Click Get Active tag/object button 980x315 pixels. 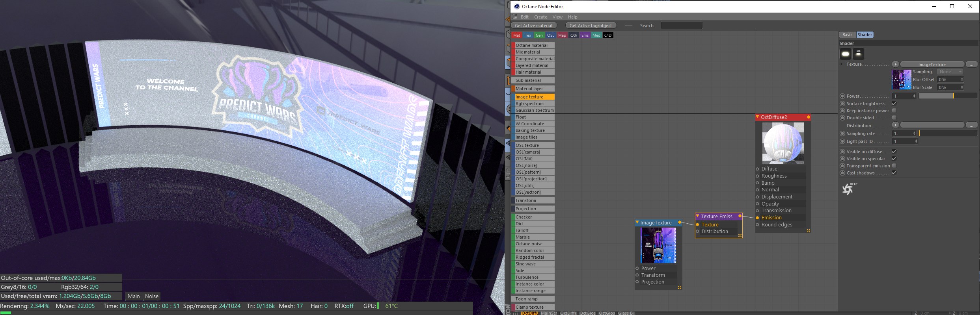(x=591, y=26)
